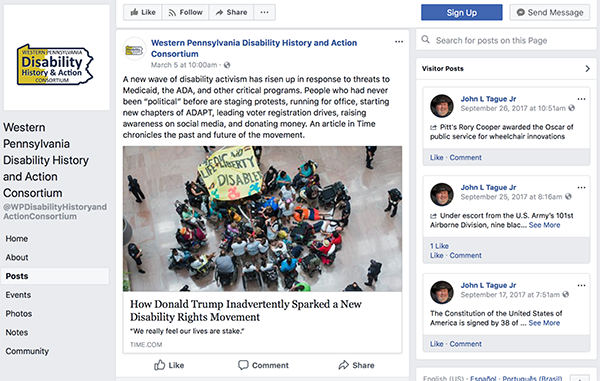Click the magnifier search icon

tap(425, 39)
